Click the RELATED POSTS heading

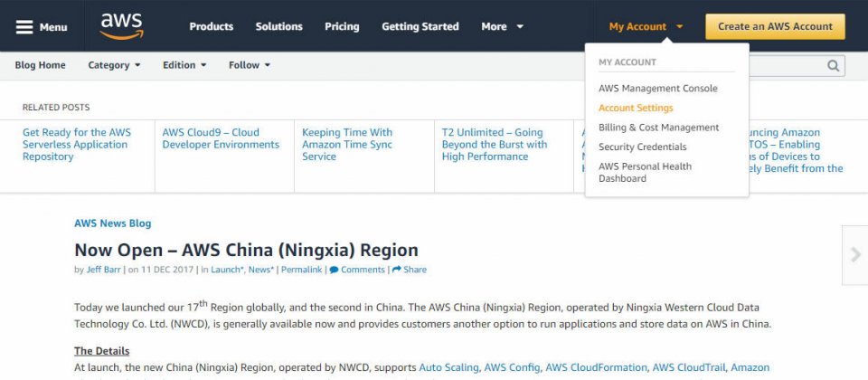[x=56, y=108]
